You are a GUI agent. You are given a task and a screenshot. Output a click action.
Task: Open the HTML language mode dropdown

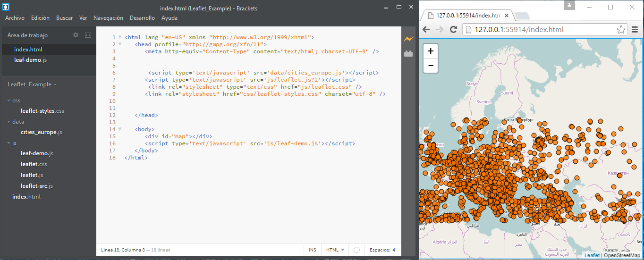tap(335, 250)
